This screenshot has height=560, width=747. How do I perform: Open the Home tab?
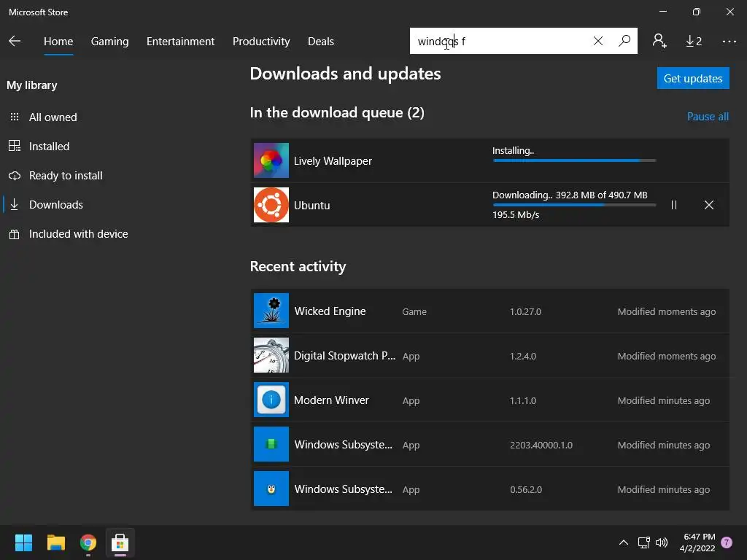pos(58,42)
